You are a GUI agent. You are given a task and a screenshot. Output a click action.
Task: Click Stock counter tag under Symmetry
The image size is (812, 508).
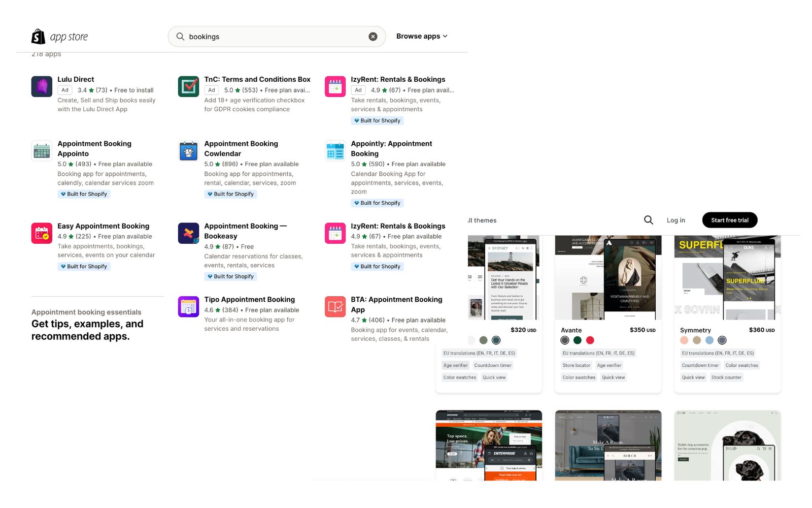coord(726,377)
